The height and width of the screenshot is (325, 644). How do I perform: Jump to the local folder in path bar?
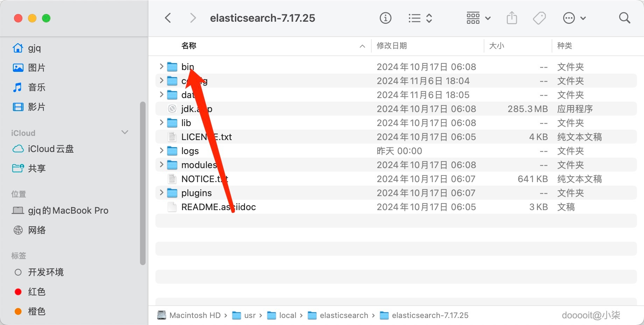coord(287,315)
